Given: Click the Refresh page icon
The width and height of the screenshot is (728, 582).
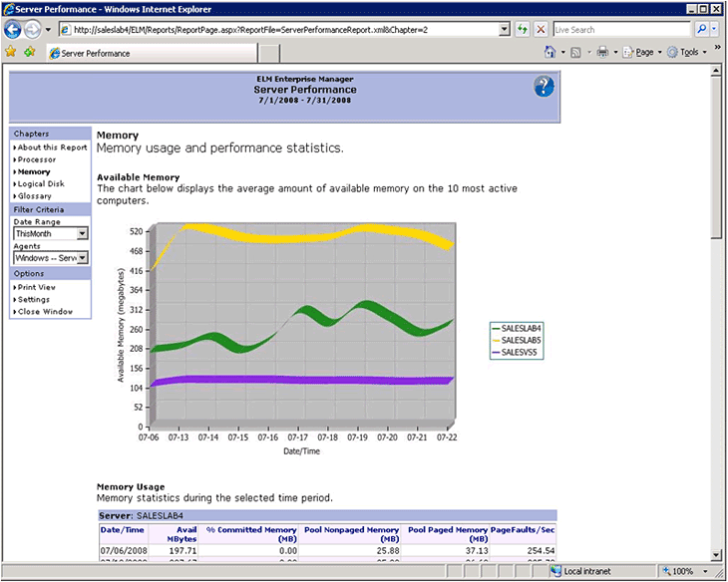Looking at the screenshot, I should (523, 30).
